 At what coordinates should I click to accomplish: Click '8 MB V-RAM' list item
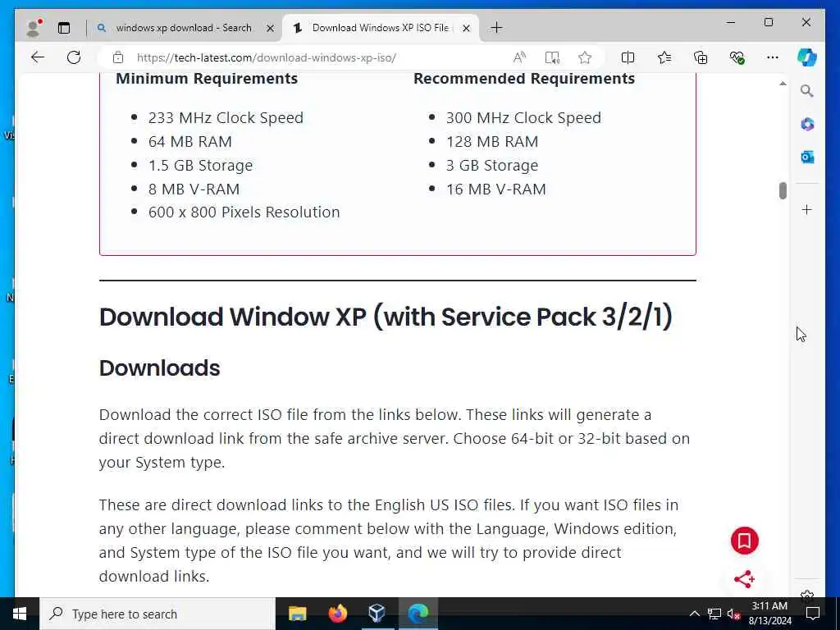[194, 189]
